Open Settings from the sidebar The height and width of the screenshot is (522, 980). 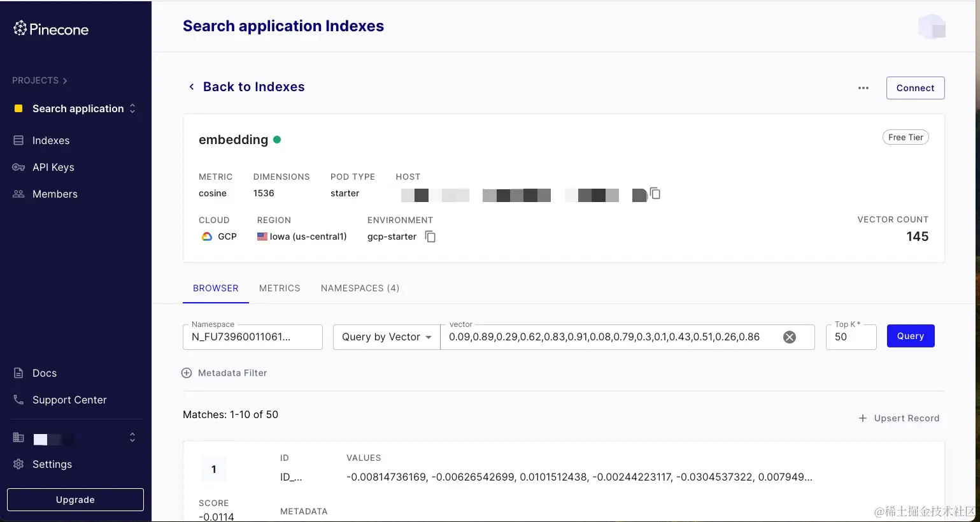tap(52, 464)
